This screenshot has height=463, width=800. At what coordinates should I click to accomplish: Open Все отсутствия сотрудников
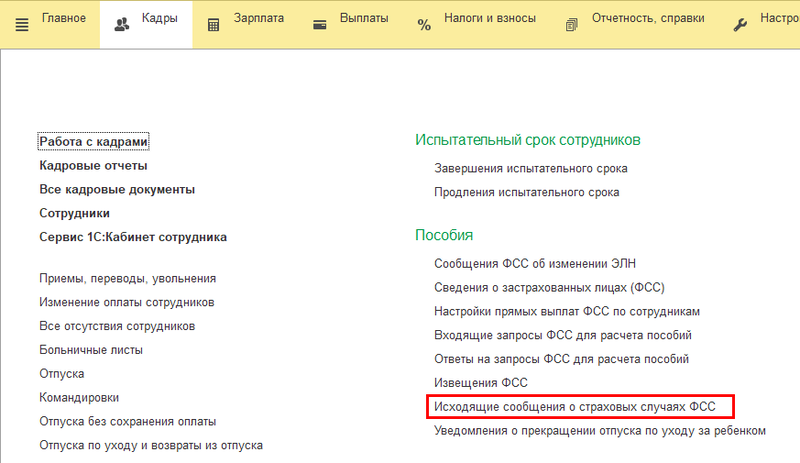[117, 326]
